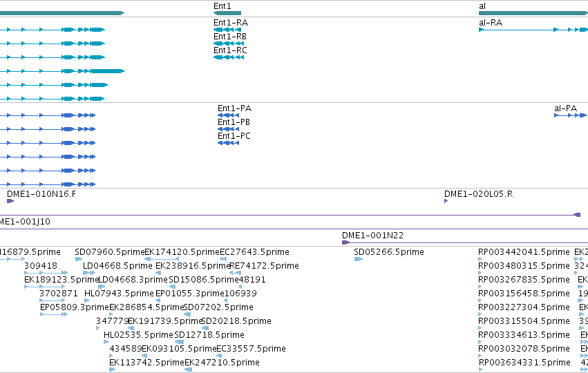588x373 pixels.
Task: Select the 347779 feature label
Action: 113,321
